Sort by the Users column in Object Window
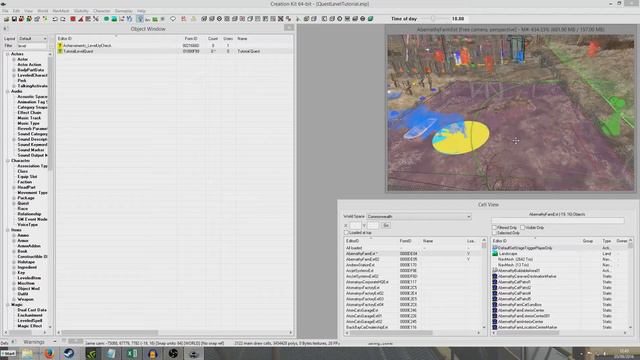640x360 pixels. 228,38
